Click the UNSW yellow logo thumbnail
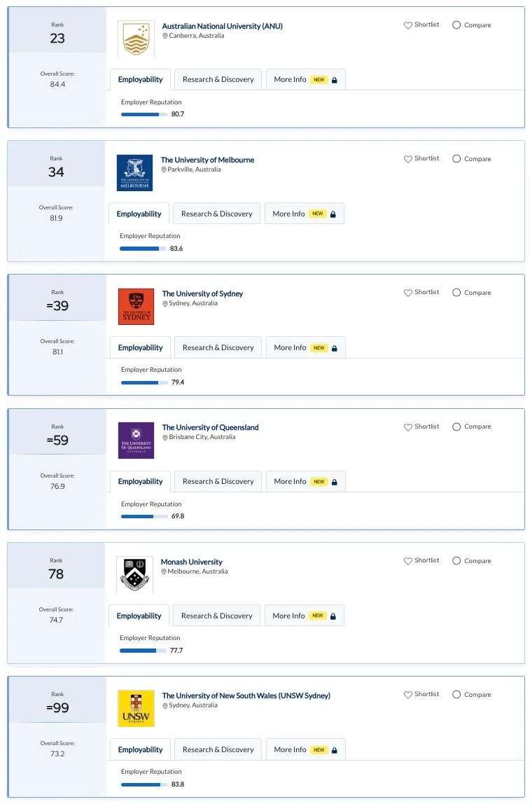Image resolution: width=532 pixels, height=804 pixels. (x=136, y=709)
